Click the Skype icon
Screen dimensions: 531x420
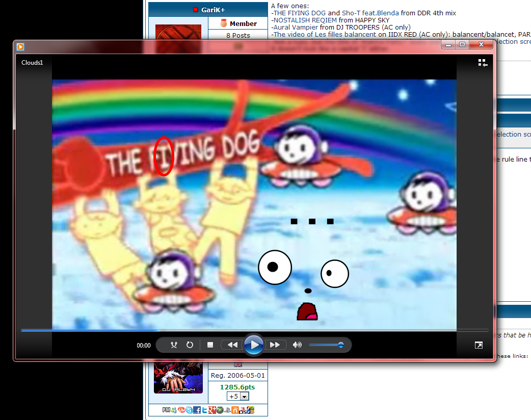point(189,410)
